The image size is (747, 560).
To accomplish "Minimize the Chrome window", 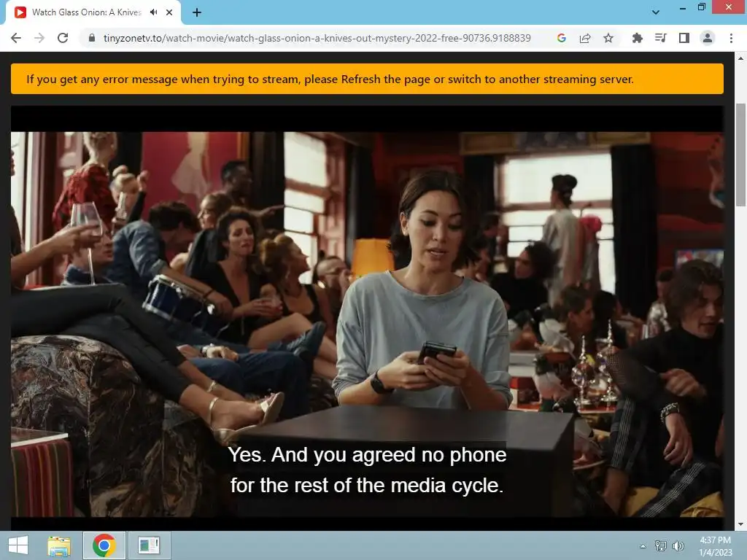I will click(683, 7).
